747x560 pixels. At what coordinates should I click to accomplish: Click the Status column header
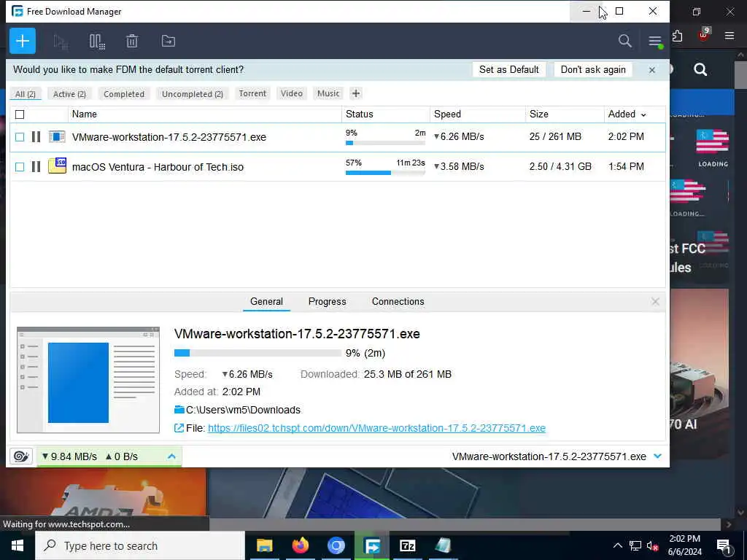[386, 114]
